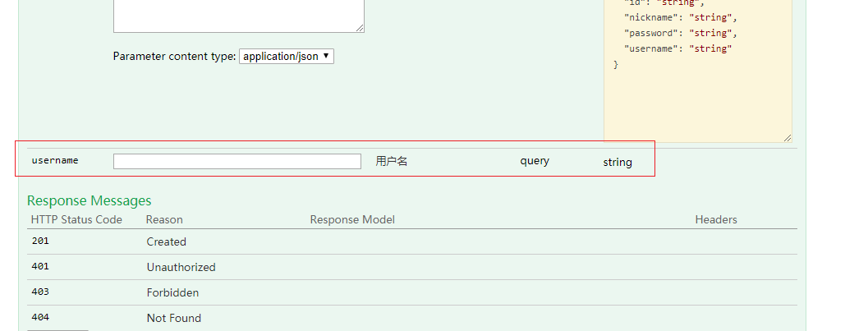Click the 'Forbidden' reason text
Screen dimensions: 868x331
172,292
